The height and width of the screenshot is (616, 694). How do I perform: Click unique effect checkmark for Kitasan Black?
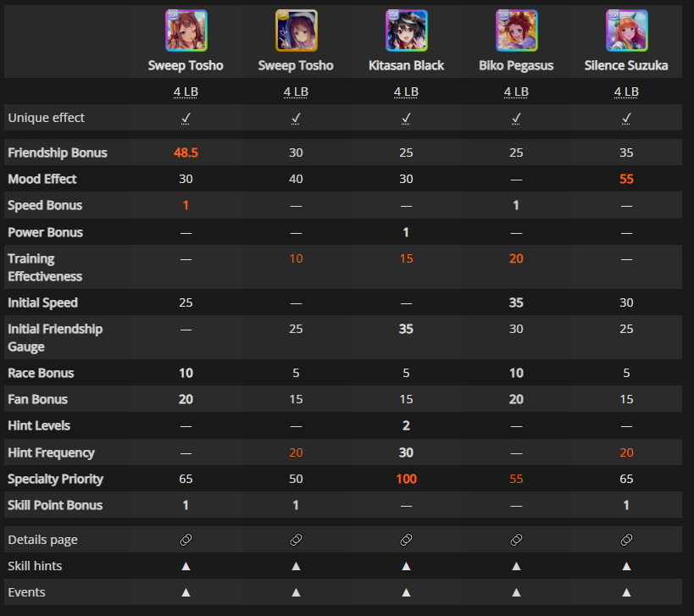point(406,118)
